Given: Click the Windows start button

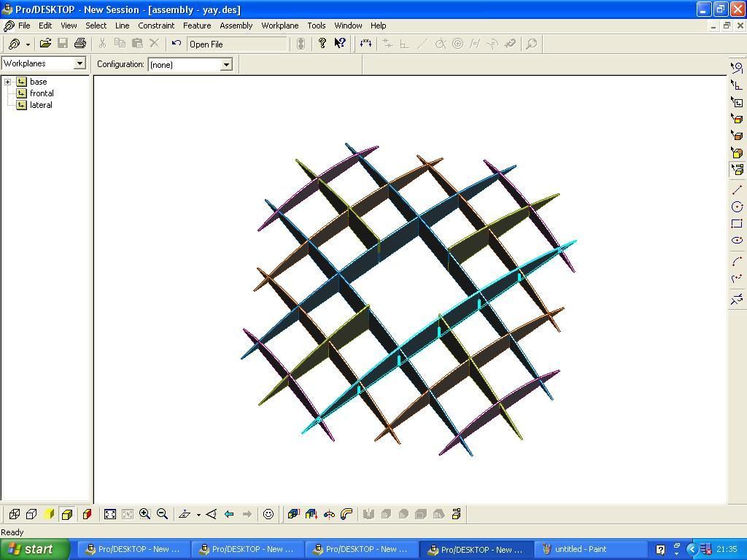Looking at the screenshot, I should tap(35, 549).
